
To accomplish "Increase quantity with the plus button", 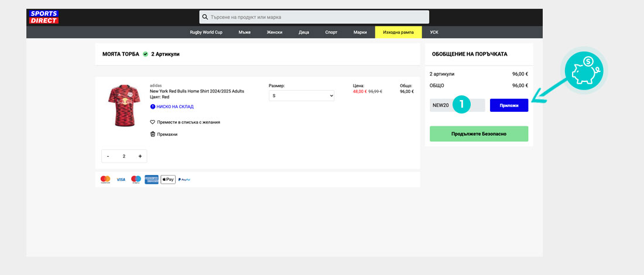I will click(140, 156).
